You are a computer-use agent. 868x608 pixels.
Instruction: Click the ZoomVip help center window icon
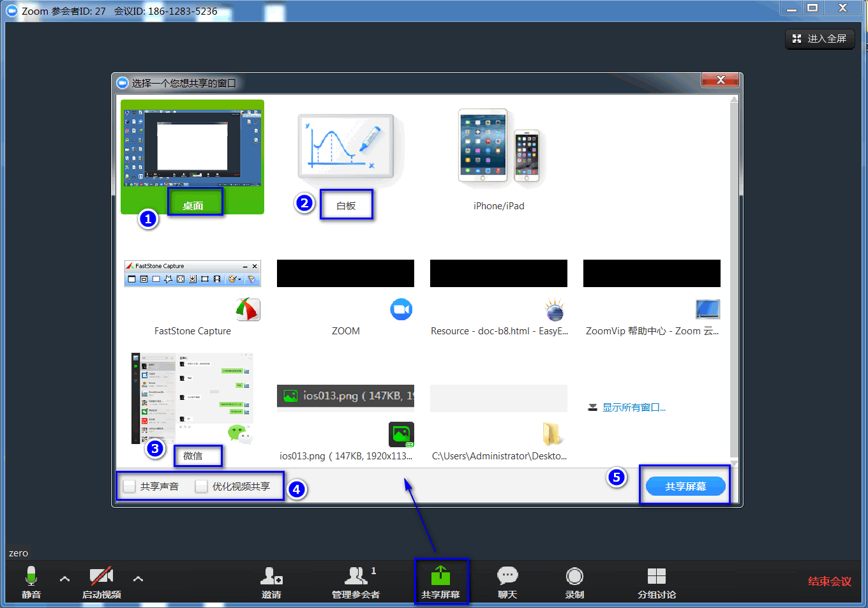click(x=708, y=309)
